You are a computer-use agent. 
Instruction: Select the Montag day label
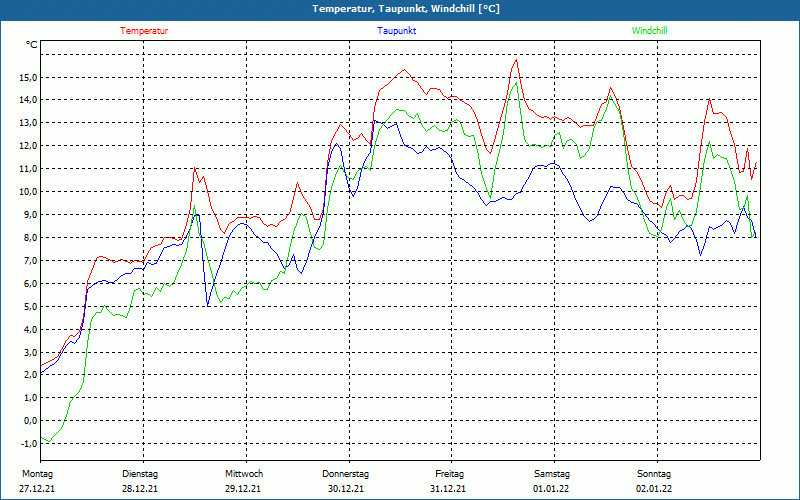(36, 474)
